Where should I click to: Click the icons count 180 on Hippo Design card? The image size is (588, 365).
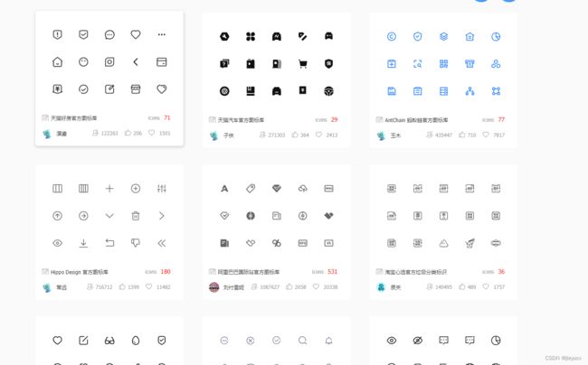(166, 271)
